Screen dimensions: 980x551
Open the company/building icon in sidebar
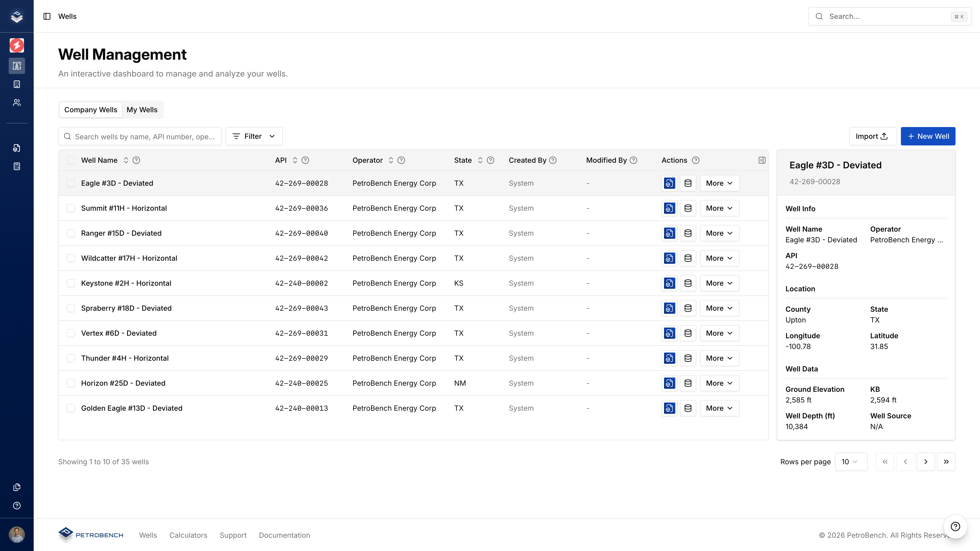[x=17, y=84]
